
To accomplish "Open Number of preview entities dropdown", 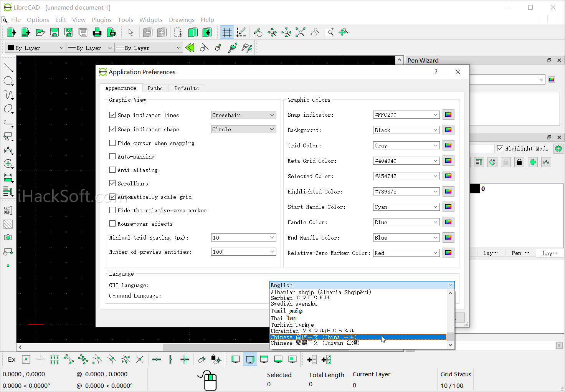I will pyautogui.click(x=244, y=251).
